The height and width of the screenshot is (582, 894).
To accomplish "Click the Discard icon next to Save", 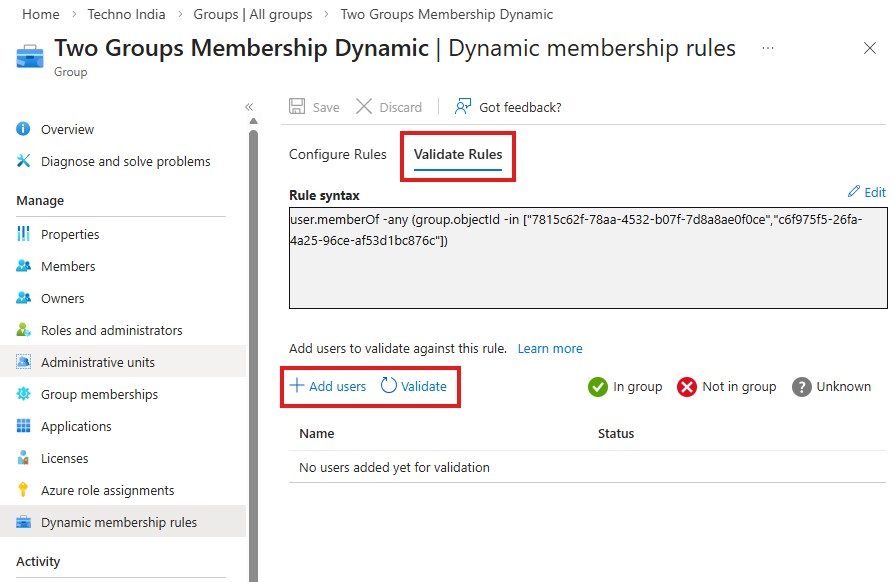I will pos(367,106).
